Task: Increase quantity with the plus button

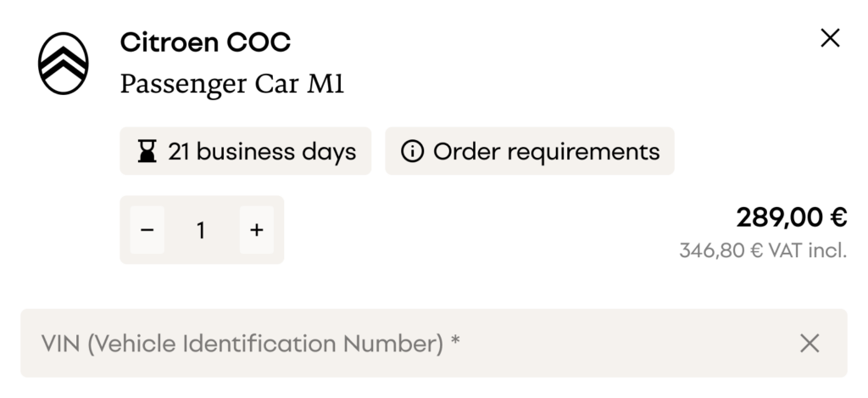Action: (257, 230)
